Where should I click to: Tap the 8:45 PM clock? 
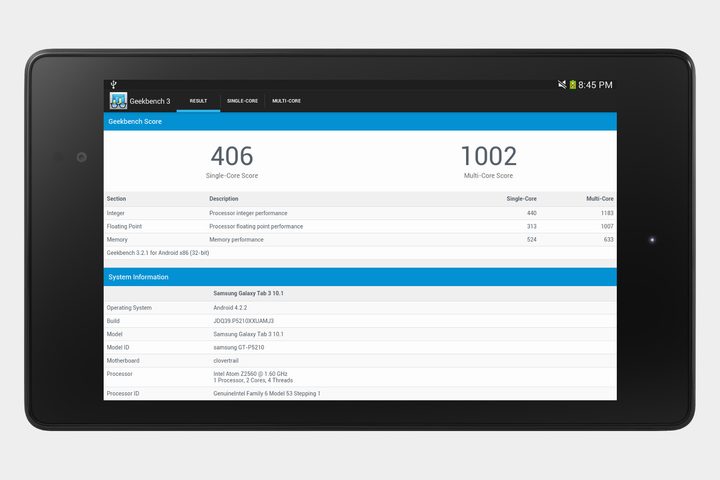pyautogui.click(x=595, y=85)
